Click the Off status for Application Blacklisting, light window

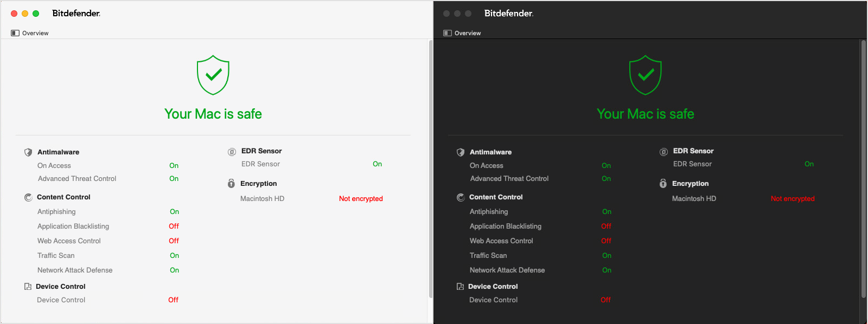pos(174,226)
